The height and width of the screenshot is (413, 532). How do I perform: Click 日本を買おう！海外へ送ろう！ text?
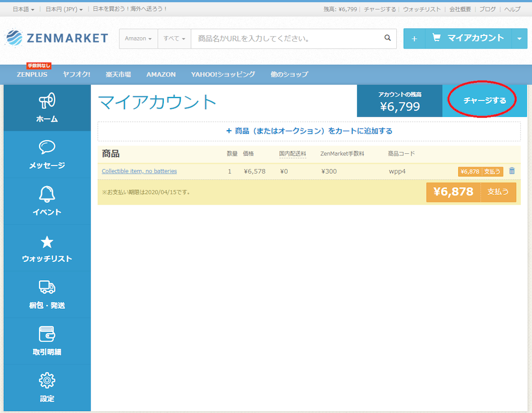coord(129,9)
